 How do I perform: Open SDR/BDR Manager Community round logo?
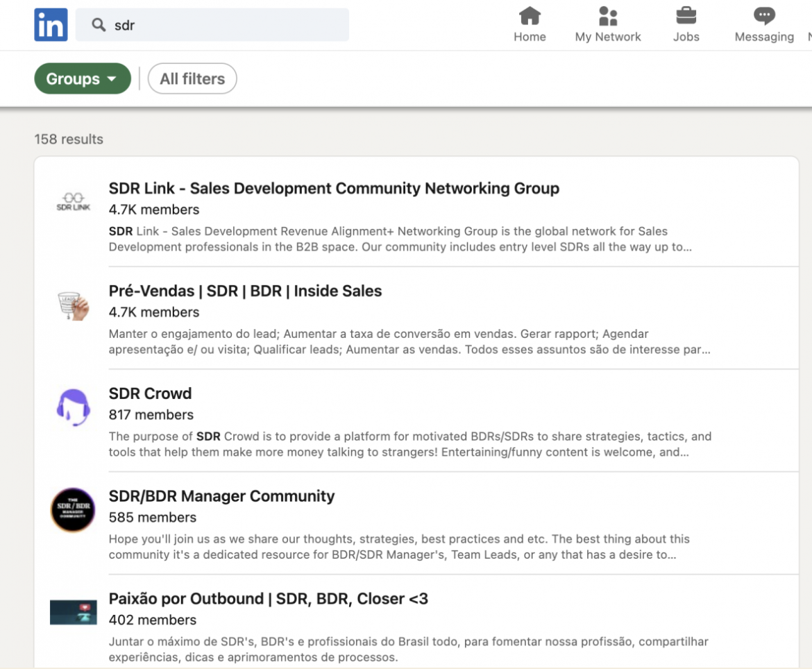(73, 510)
